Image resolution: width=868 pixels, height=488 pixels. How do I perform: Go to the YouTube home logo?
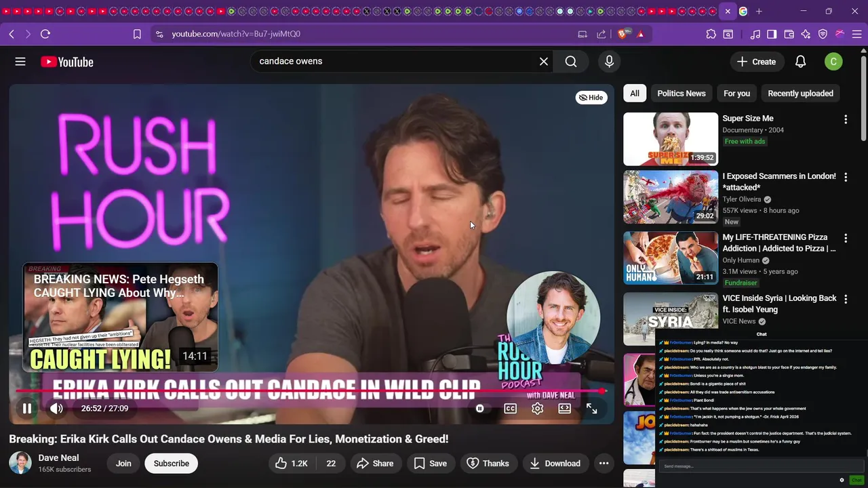(x=67, y=62)
